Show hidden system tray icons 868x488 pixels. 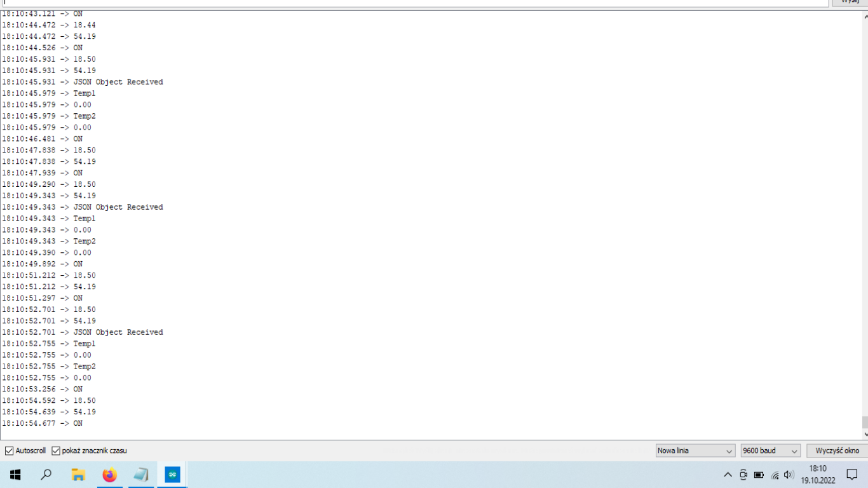coord(728,475)
